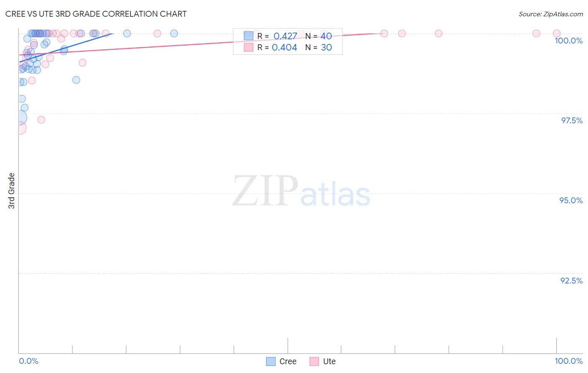Select the blue Cree point near 98.5% outlier
This screenshot has height=373, width=588.
click(x=76, y=80)
